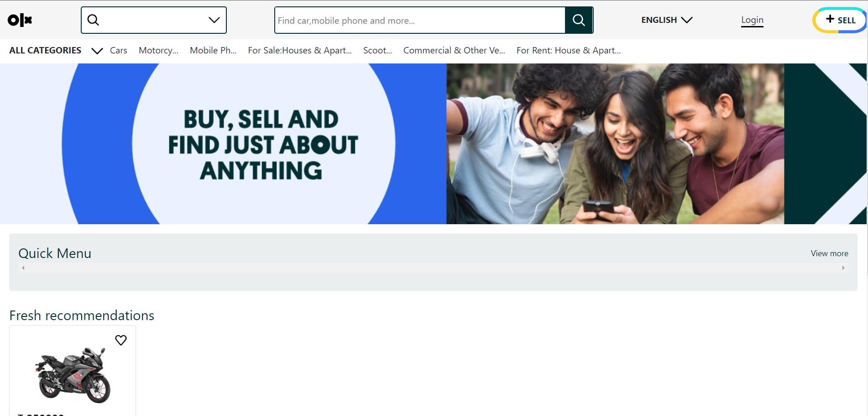Open the ENGLISH language dropdown
The height and width of the screenshot is (416, 868).
click(667, 20)
